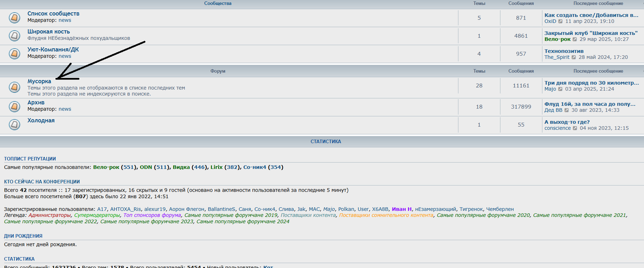Open Супермодераторы group in legend
Screen dimensions: 644x268
(97, 215)
